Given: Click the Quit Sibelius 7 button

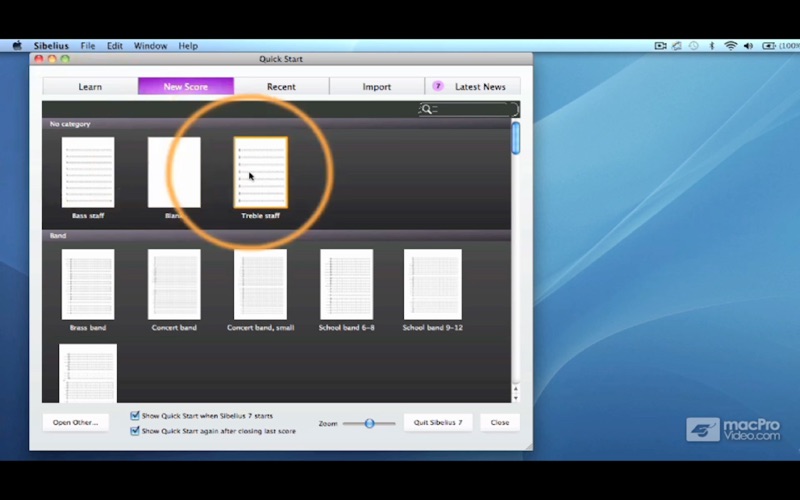Looking at the screenshot, I should pyautogui.click(x=438, y=422).
